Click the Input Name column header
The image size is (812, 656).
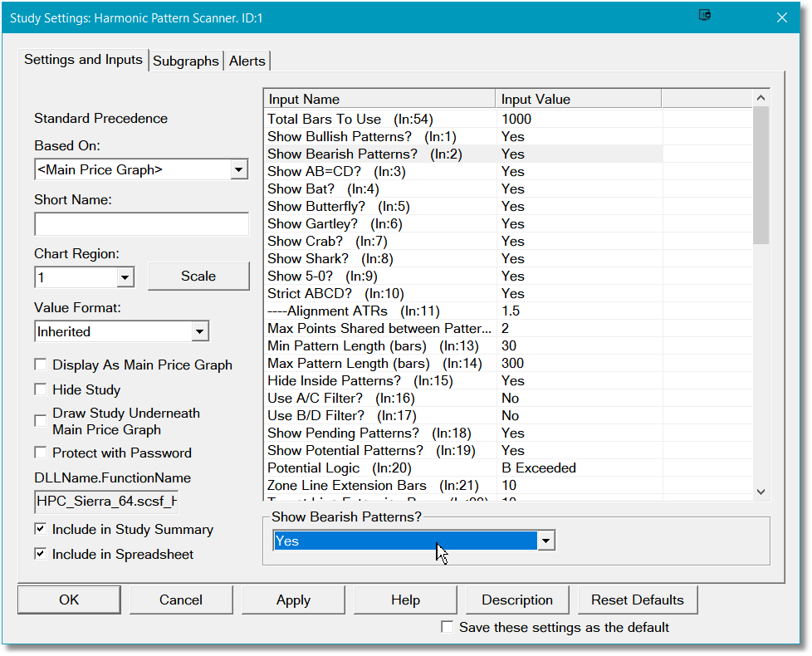tap(380, 99)
